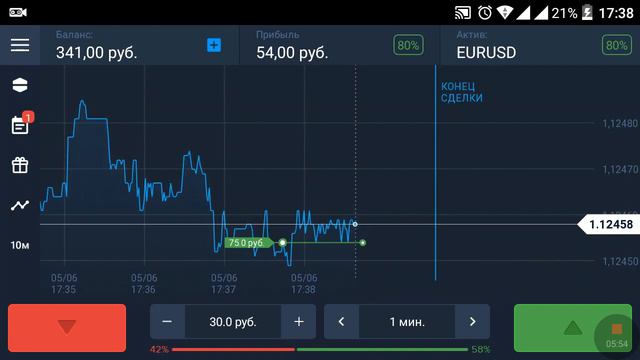Tap the 54,00 руб. profit value

(292, 52)
